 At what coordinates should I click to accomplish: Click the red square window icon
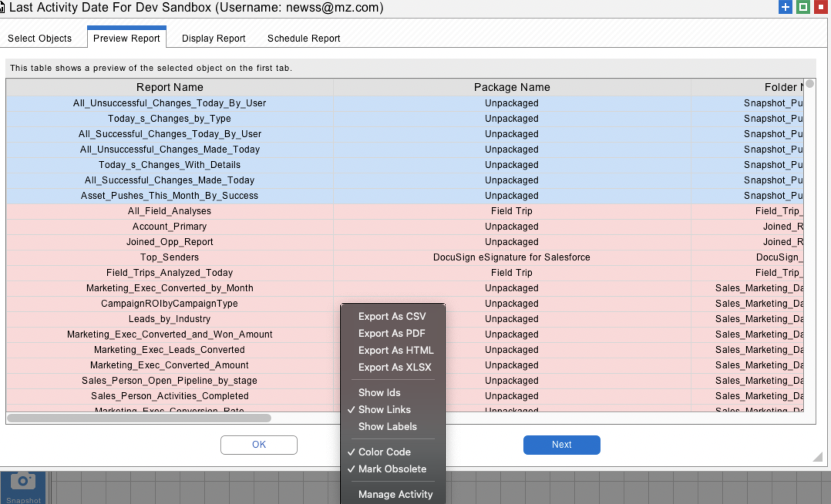pyautogui.click(x=821, y=7)
